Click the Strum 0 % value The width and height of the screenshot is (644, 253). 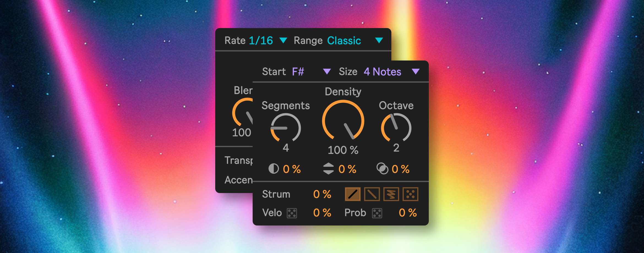(322, 194)
